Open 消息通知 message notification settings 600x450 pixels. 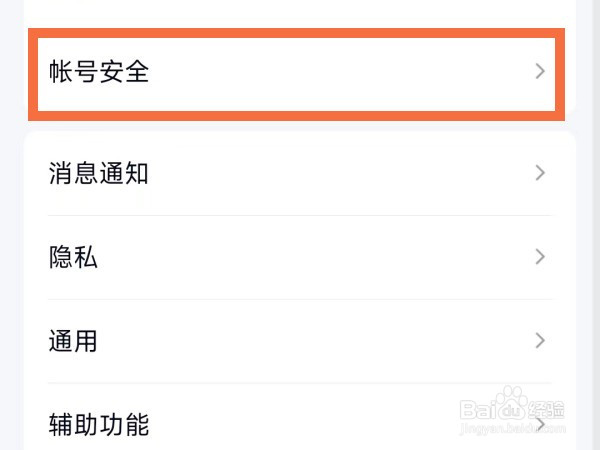coord(99,173)
